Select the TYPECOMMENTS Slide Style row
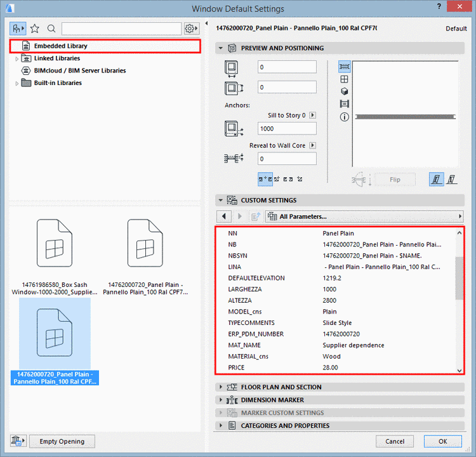This screenshot has height=457, width=476. [x=336, y=323]
